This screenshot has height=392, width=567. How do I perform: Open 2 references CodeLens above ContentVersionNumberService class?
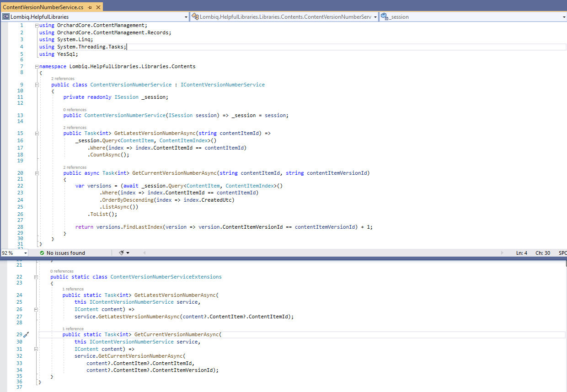(63, 79)
